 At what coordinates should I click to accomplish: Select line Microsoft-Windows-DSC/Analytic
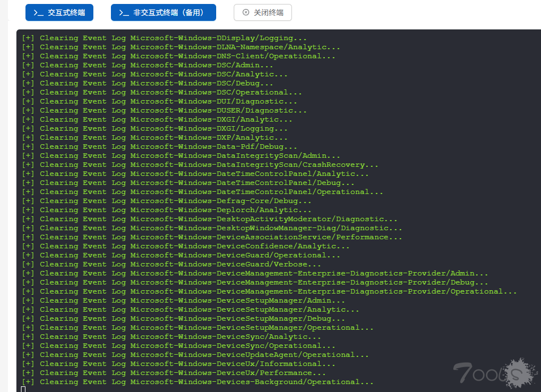click(x=154, y=74)
